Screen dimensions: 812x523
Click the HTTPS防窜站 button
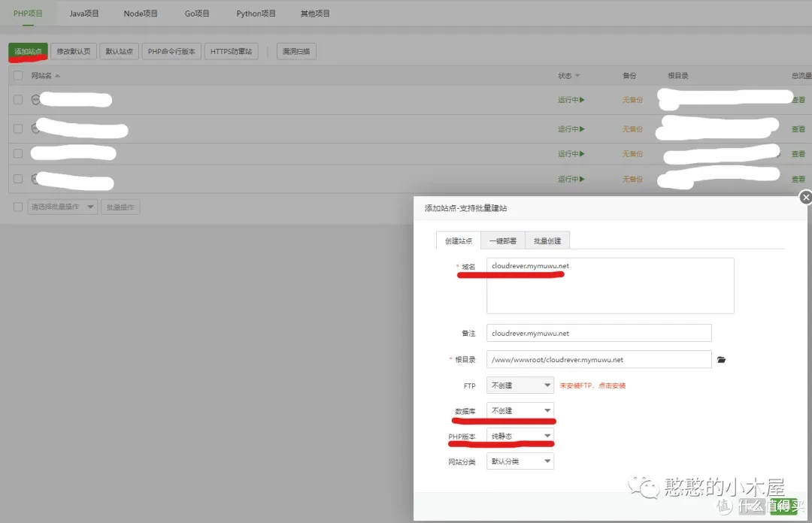231,51
